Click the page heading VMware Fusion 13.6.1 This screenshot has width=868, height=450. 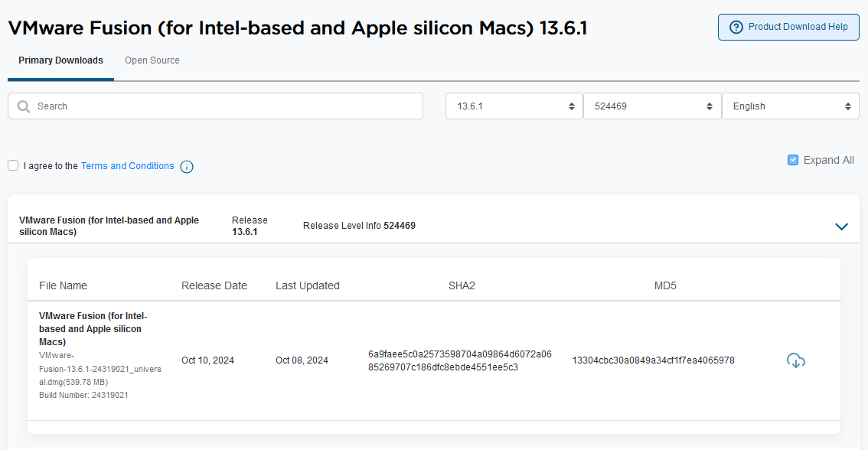pos(298,28)
